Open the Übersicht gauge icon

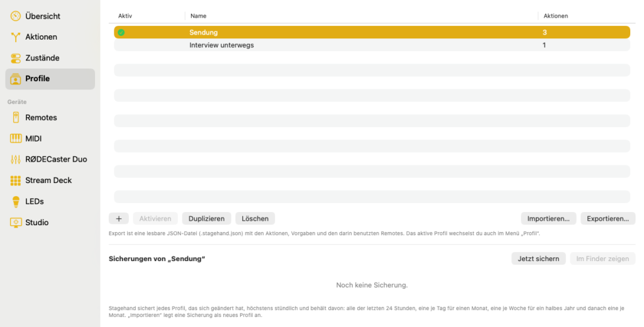[16, 16]
